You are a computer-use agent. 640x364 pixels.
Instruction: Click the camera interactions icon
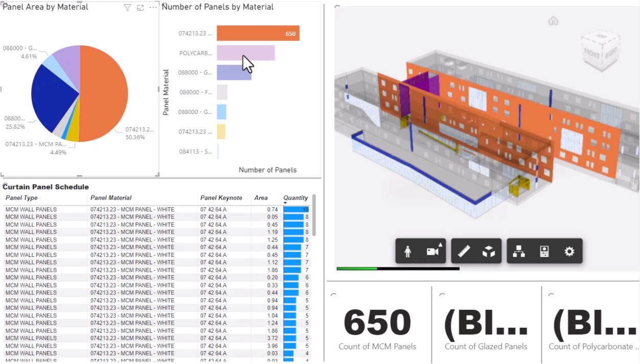(433, 251)
